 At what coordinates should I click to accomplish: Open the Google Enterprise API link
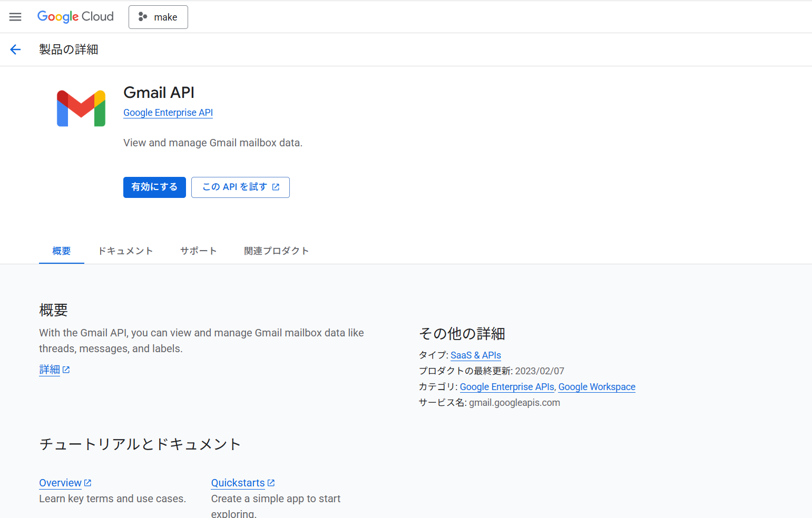coord(168,113)
